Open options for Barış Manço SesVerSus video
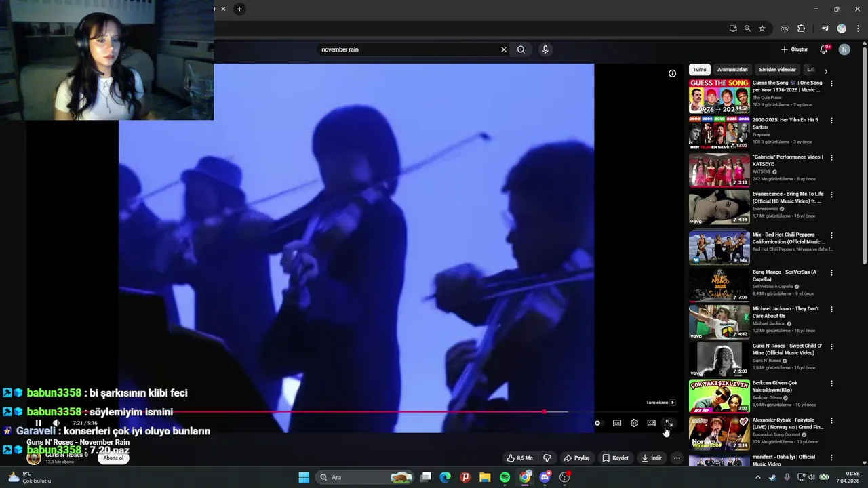Viewport: 868px width, 488px height. pos(831,272)
